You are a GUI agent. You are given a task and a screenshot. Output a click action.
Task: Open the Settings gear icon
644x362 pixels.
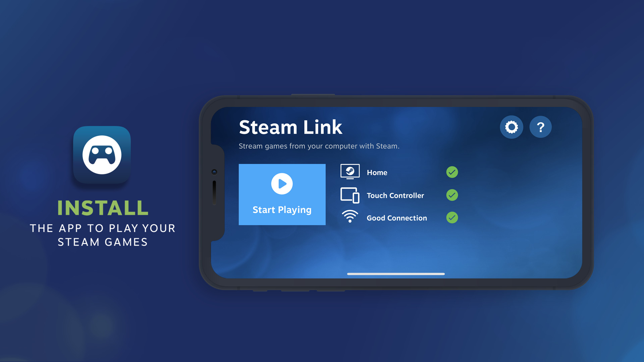point(511,127)
